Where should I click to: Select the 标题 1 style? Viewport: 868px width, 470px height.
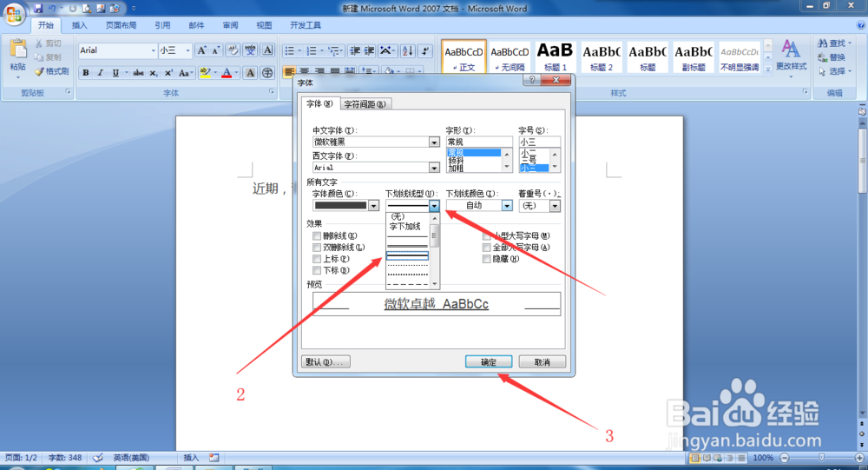tap(555, 56)
